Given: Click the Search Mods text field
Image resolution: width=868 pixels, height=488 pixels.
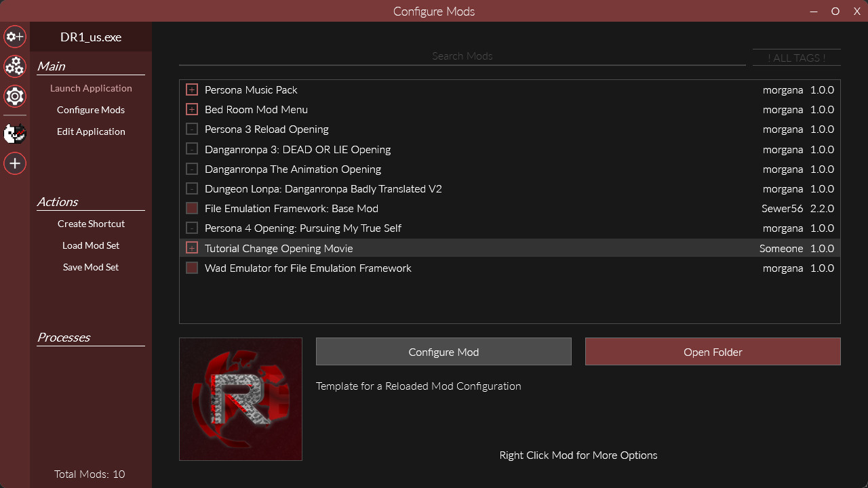Looking at the screenshot, I should coord(462,56).
